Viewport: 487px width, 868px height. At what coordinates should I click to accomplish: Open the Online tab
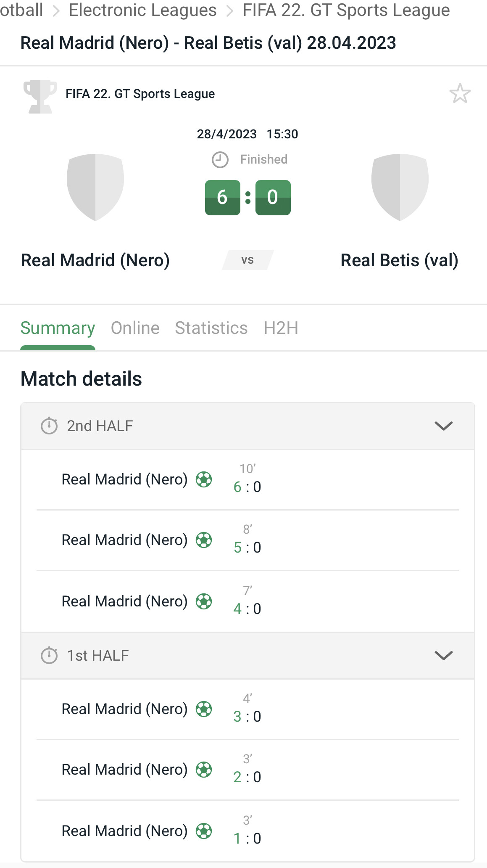pos(135,328)
